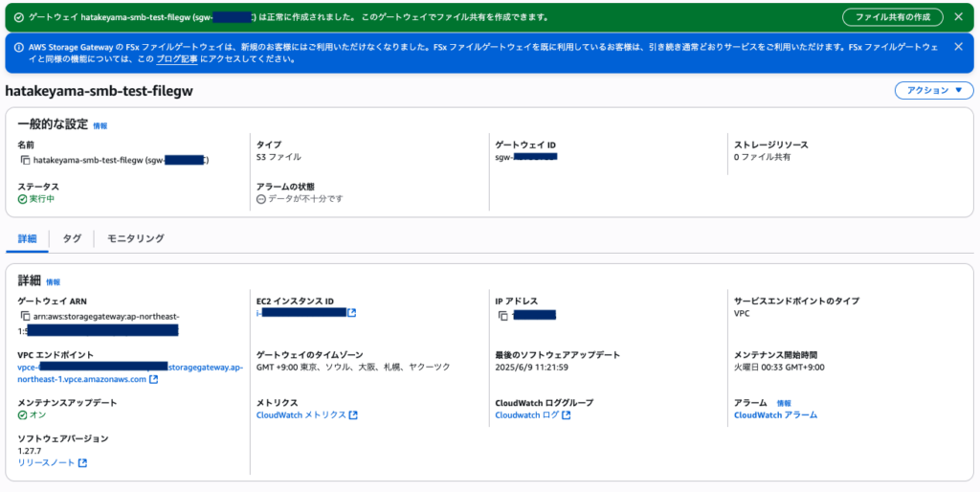Open 情報 link next to アラーム
Viewport: 980px width, 492px height.
point(784,403)
